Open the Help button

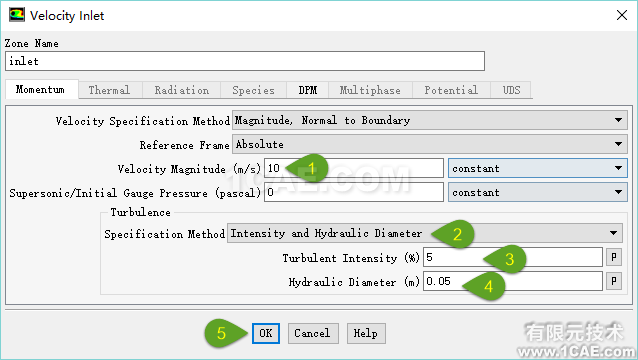(366, 334)
